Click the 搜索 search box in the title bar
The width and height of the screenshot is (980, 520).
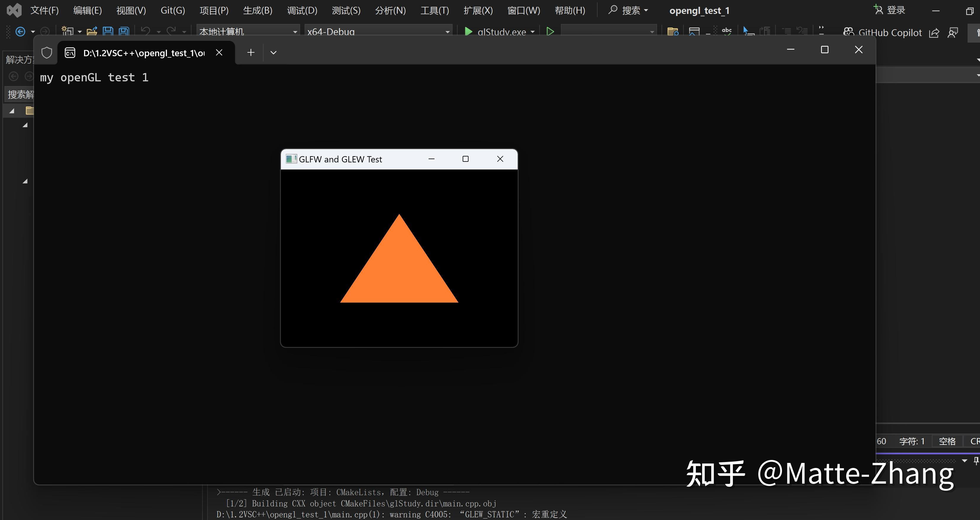pos(628,10)
